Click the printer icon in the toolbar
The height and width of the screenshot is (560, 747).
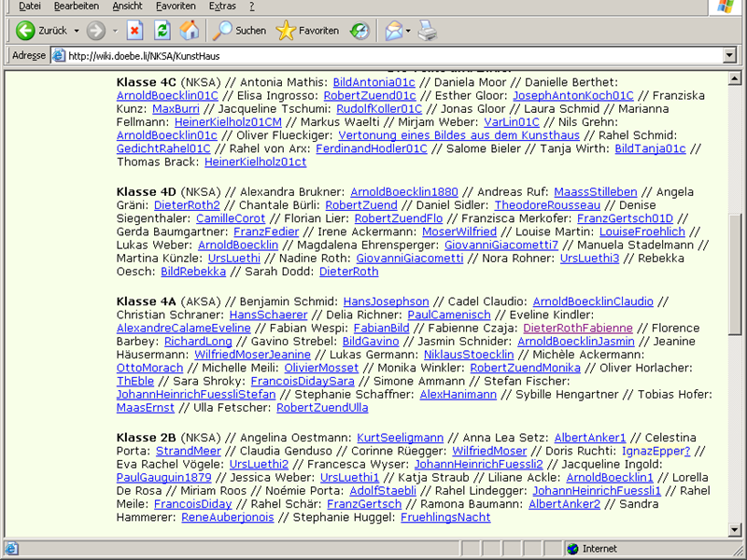coord(427,31)
